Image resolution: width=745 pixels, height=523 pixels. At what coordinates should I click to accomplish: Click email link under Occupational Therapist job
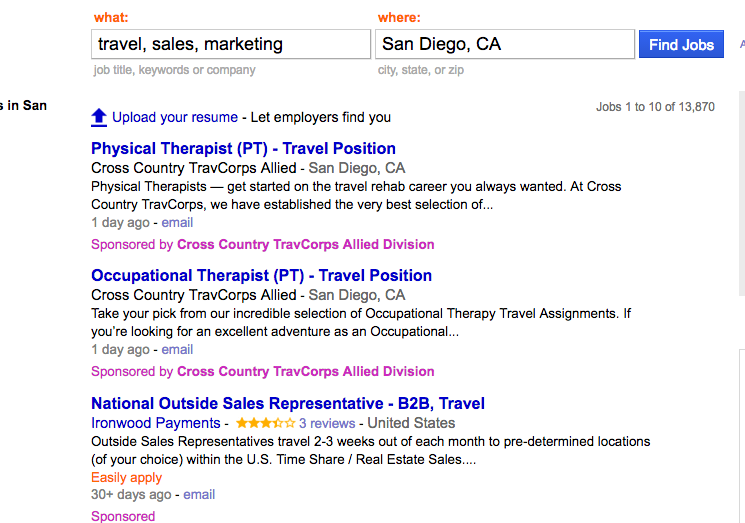177,350
